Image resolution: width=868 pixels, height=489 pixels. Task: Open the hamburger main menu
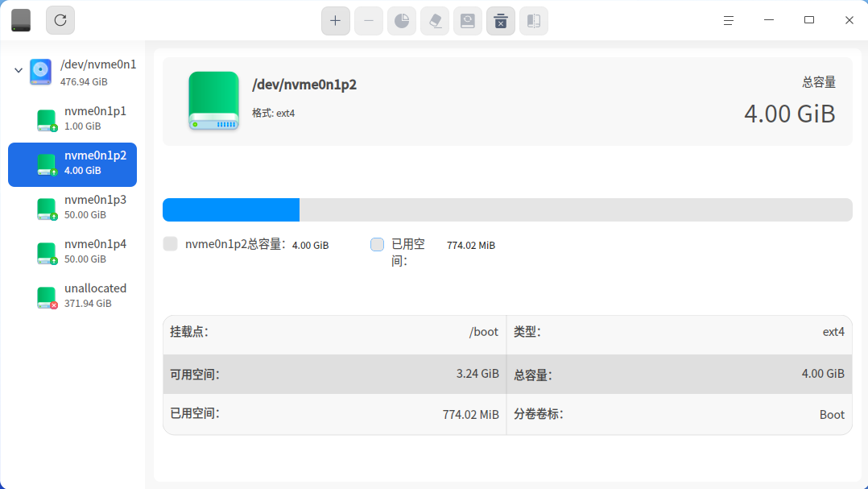point(729,20)
